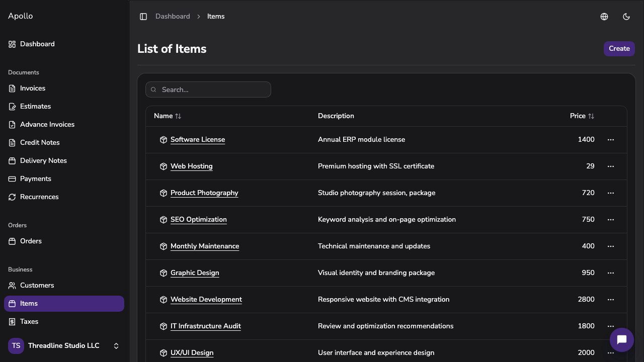This screenshot has width=644, height=362.
Task: Click the Create button
Action: [619, 49]
